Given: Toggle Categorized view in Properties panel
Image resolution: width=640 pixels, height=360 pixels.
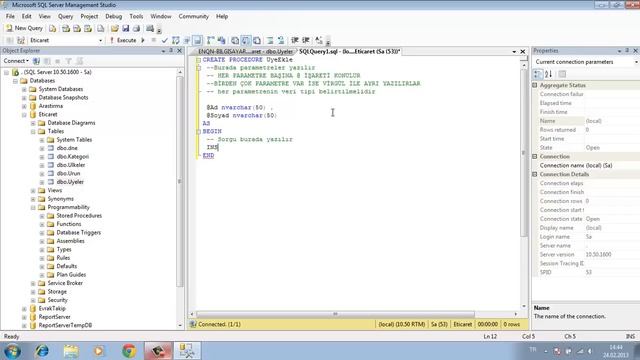Looking at the screenshot, I should tap(538, 74).
